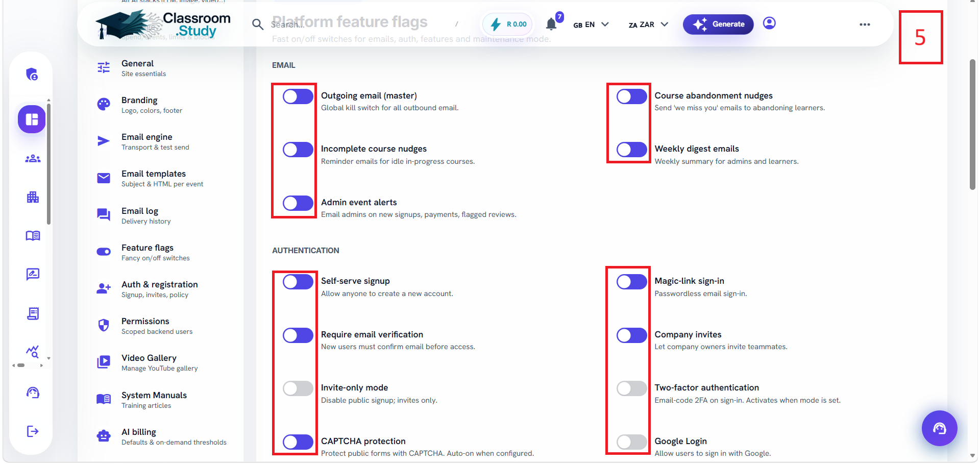Open the analytics search rail icon
Viewport: 980px width, 464px height.
33,352
